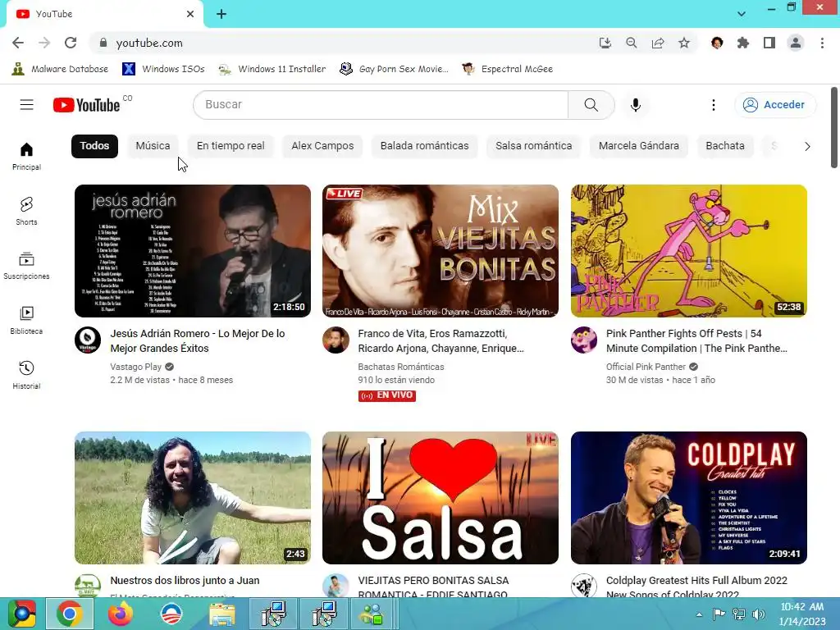This screenshot has height=630, width=840.
Task: Open the I Love Salsa thumbnail
Action: (441, 498)
